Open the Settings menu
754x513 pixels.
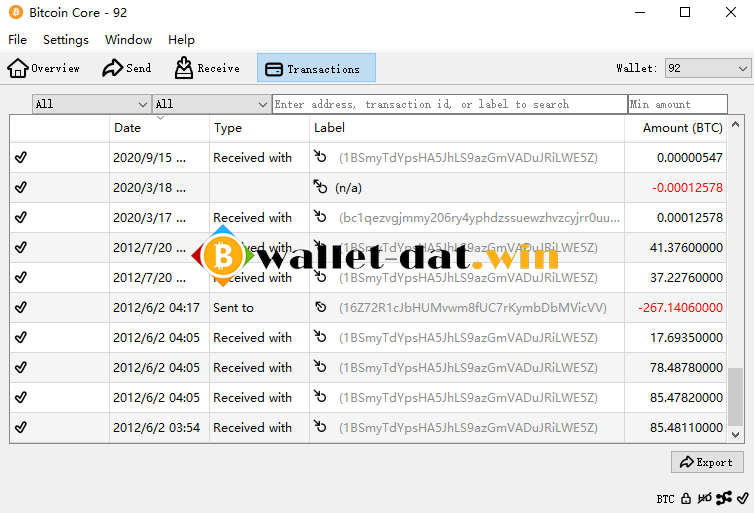pos(66,39)
